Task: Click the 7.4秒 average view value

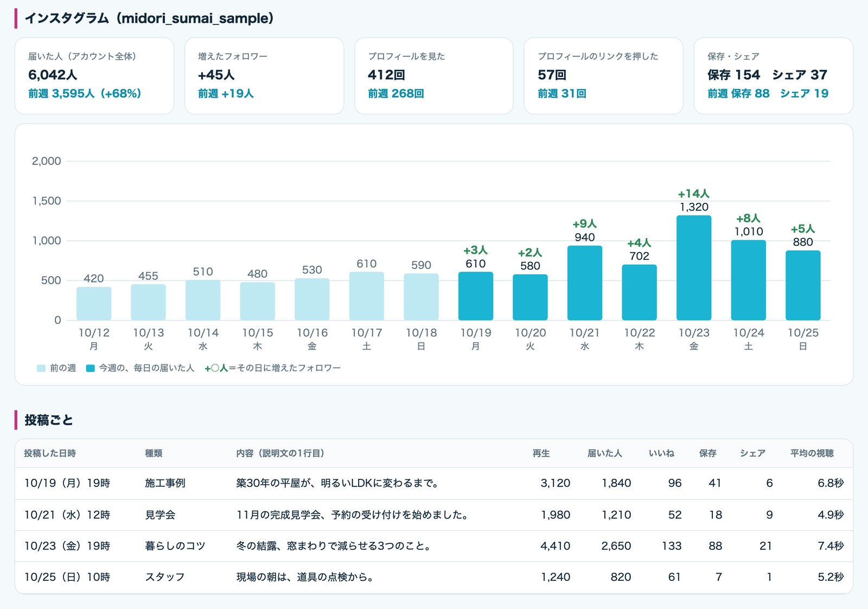Action: [831, 546]
